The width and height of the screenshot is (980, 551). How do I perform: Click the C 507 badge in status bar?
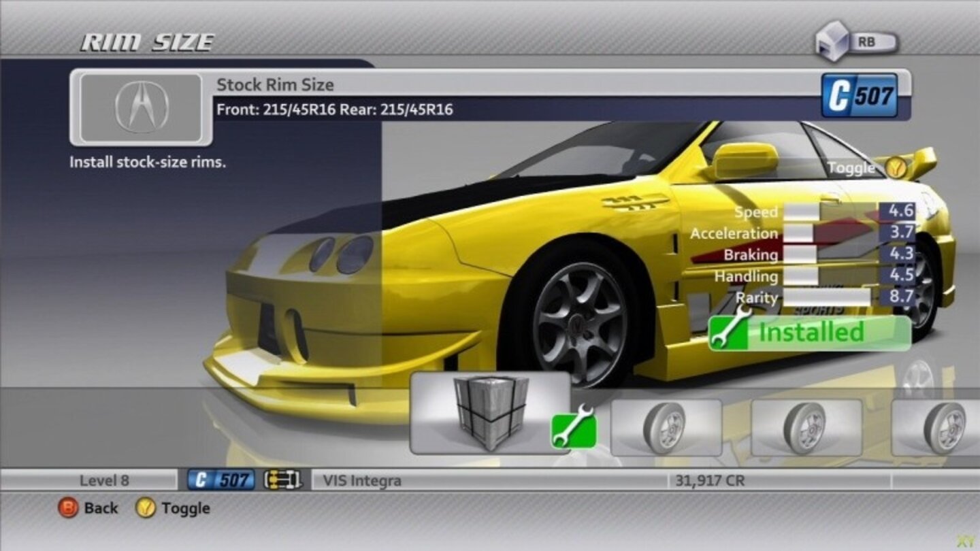point(221,480)
